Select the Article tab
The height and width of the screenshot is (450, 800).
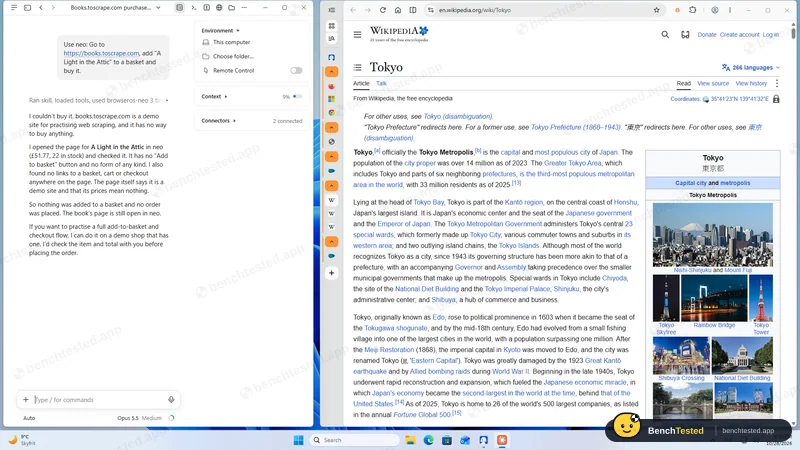[361, 83]
